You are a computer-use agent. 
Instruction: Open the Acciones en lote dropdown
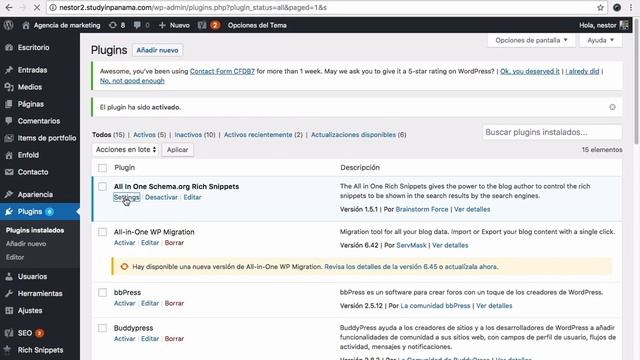pyautogui.click(x=125, y=149)
